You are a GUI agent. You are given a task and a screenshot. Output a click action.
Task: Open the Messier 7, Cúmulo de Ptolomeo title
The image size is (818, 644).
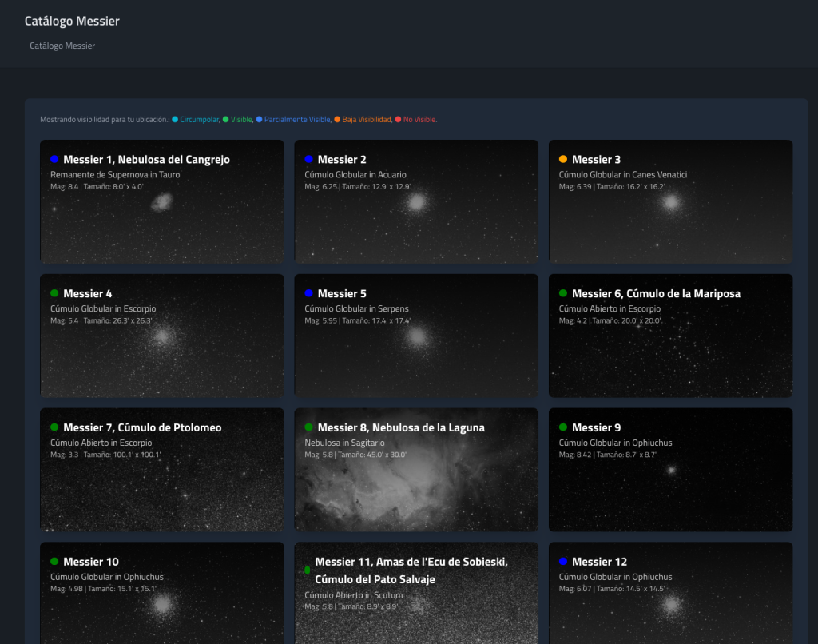(142, 428)
